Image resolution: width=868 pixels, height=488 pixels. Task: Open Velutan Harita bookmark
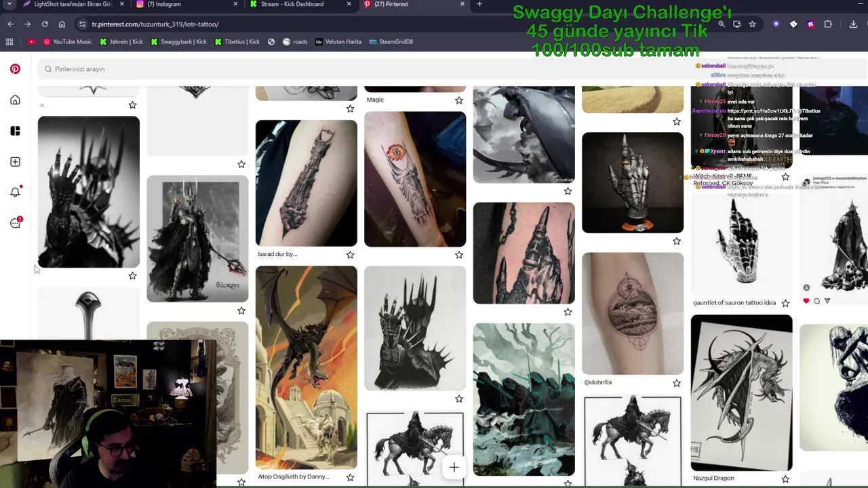coord(338,41)
